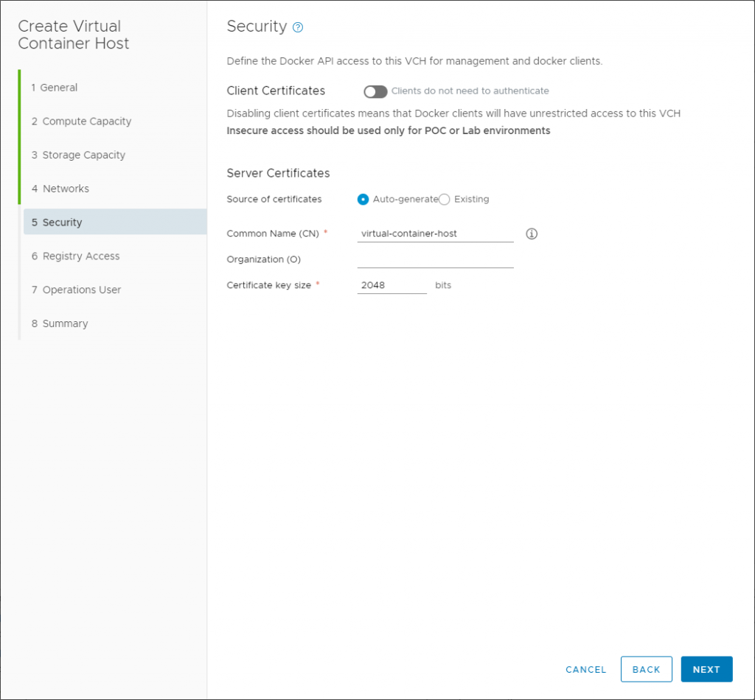
Task: Enable client certificate authentication toggle
Action: (x=375, y=91)
